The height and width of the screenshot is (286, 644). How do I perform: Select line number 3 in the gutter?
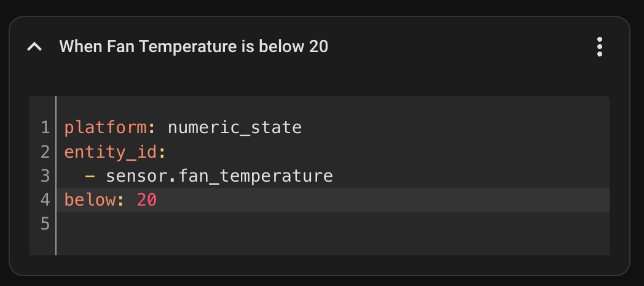click(x=45, y=176)
